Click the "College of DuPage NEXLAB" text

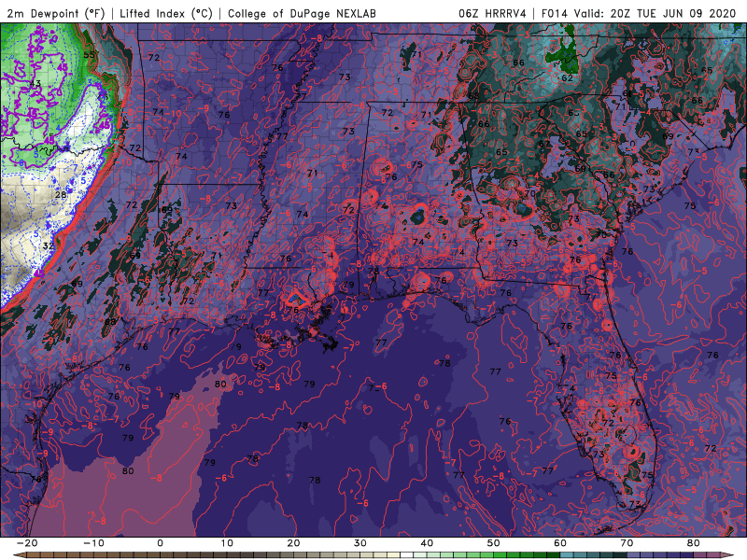pyautogui.click(x=302, y=13)
